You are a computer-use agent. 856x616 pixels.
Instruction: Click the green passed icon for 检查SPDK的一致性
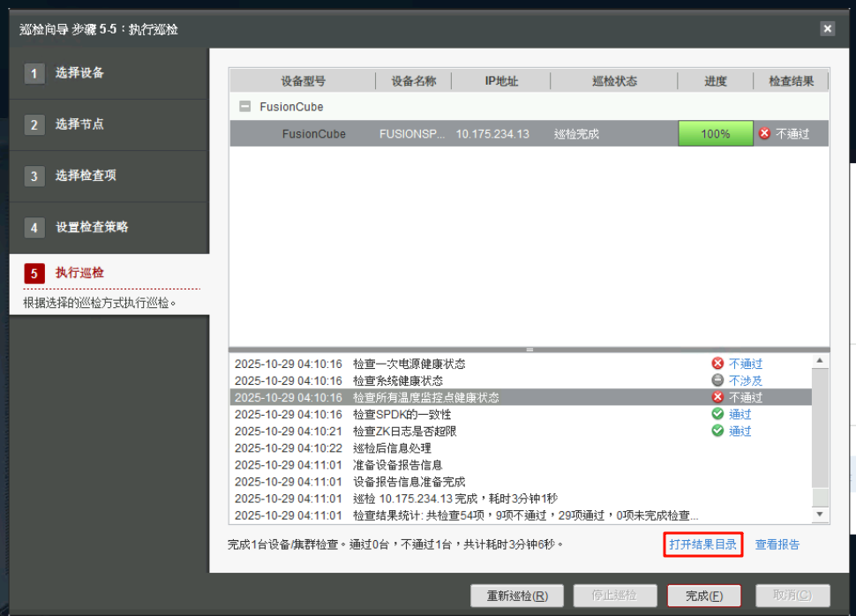point(717,414)
